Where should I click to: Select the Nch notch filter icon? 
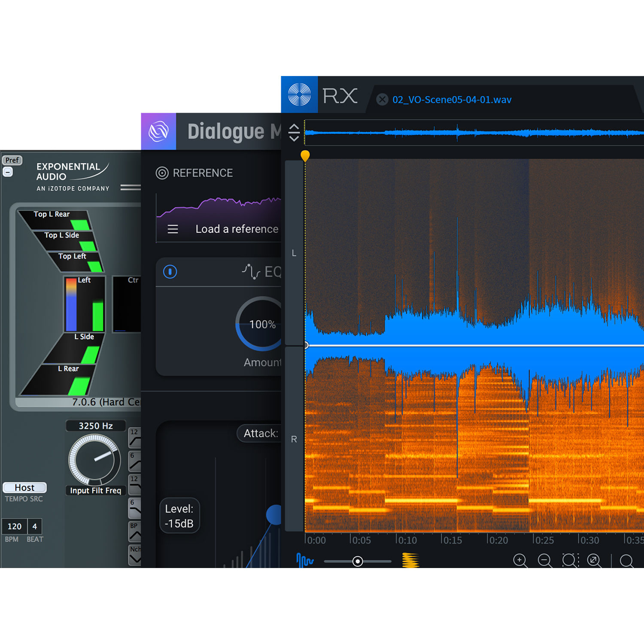click(x=135, y=555)
